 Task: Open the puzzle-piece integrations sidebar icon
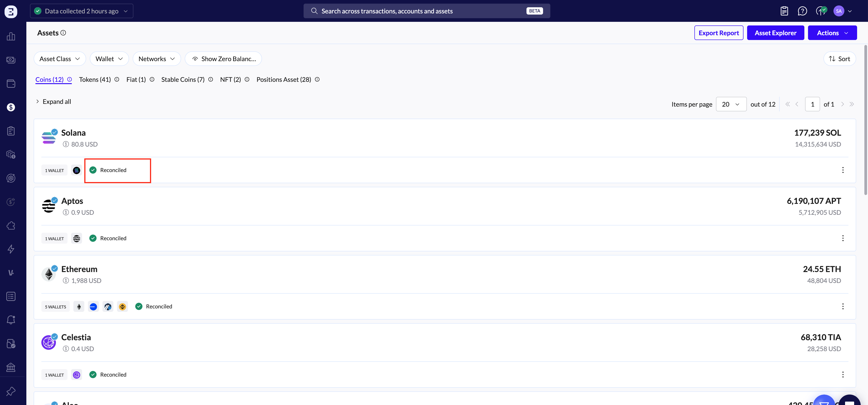point(11,225)
